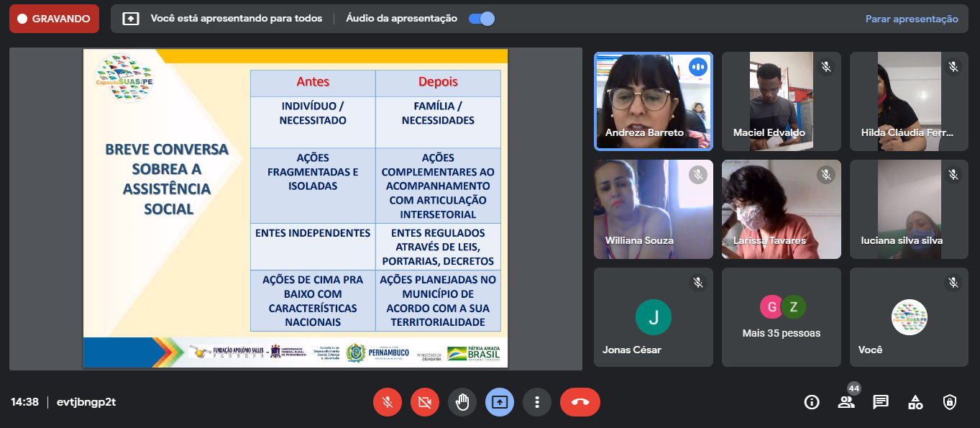
Task: Open the participants list showing 44 people
Action: (x=846, y=402)
